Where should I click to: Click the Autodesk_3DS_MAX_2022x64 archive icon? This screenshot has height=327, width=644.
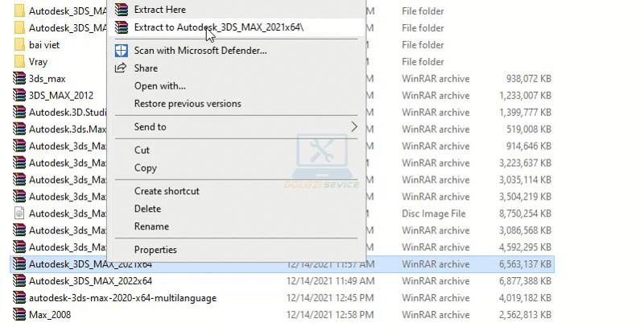click(19, 281)
